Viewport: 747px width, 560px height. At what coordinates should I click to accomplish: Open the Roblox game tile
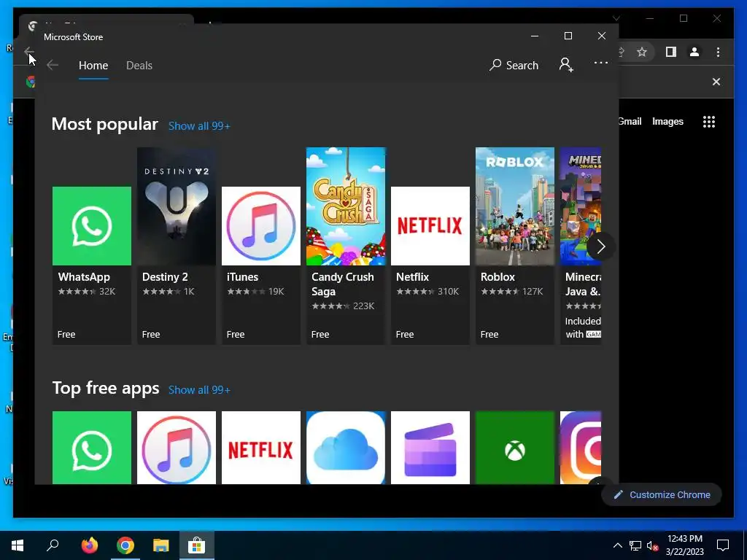[515, 246]
